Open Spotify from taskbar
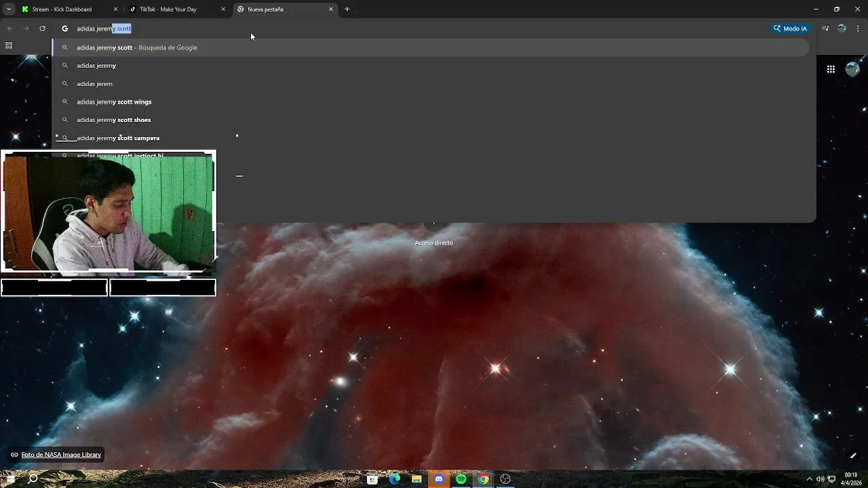868x488 pixels. pyautogui.click(x=461, y=479)
